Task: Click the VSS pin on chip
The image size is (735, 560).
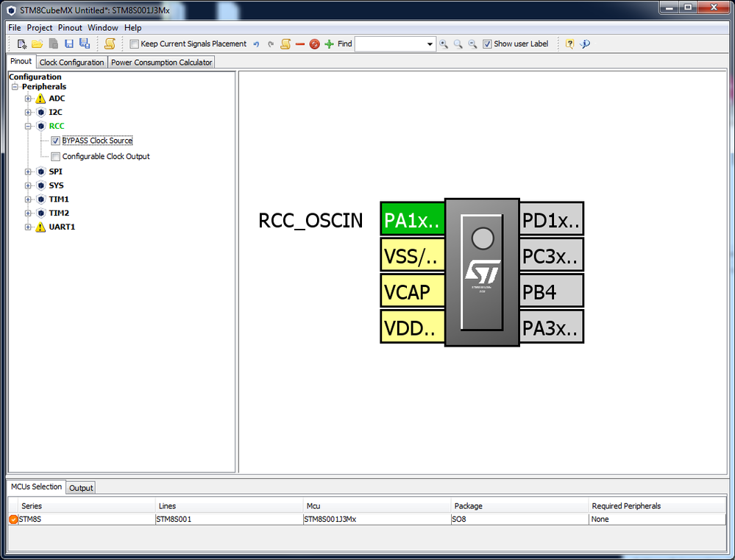Action: [x=412, y=255]
